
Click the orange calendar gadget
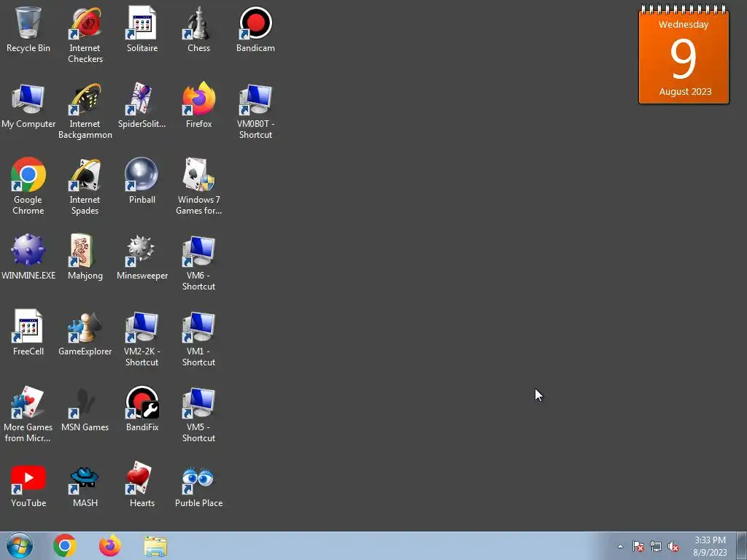point(684,54)
